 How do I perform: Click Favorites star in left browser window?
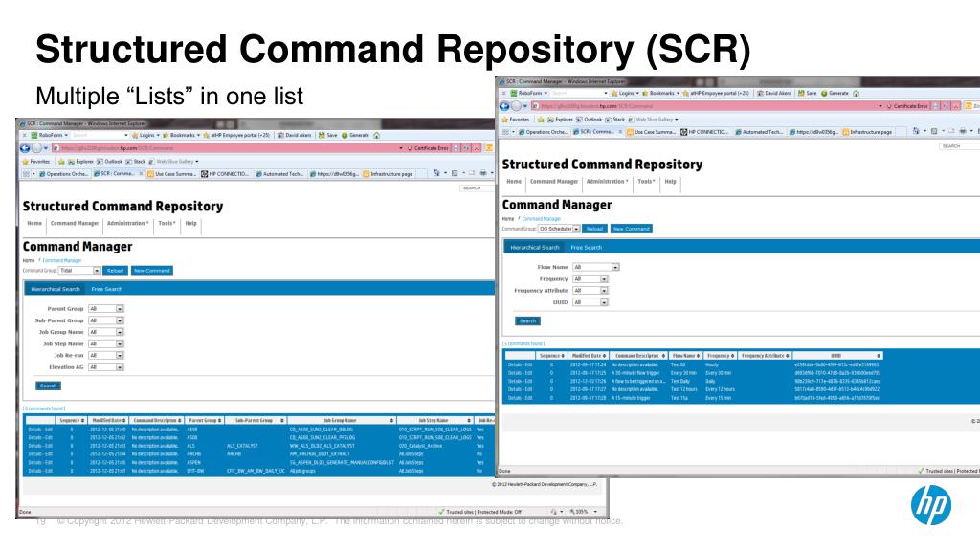coord(26,161)
